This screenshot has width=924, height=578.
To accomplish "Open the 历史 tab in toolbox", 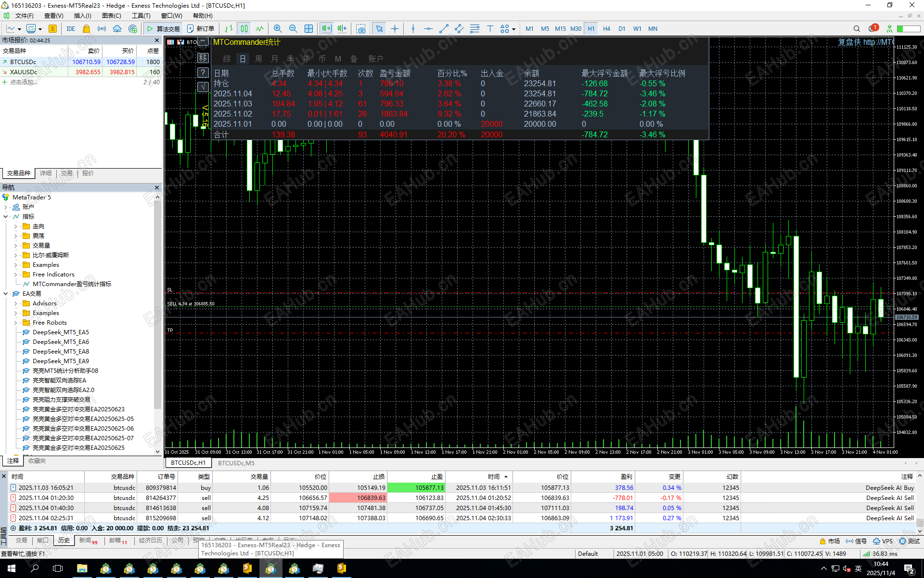I will 64,540.
